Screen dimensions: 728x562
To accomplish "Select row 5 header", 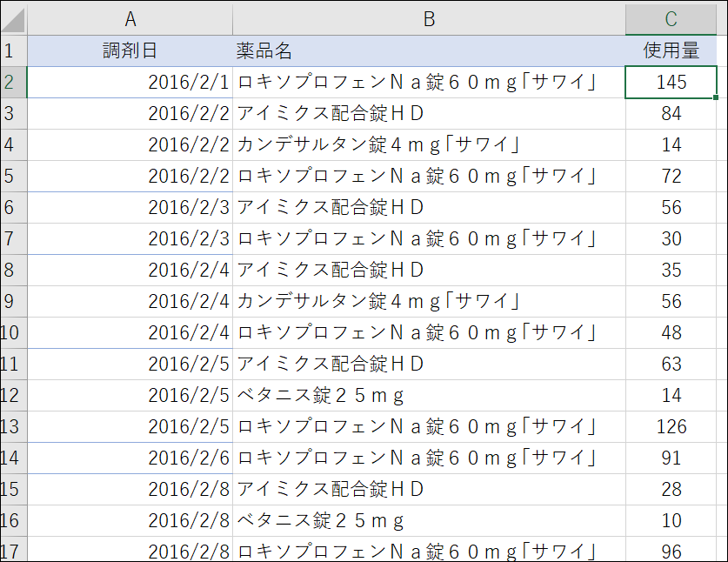I will (x=13, y=176).
